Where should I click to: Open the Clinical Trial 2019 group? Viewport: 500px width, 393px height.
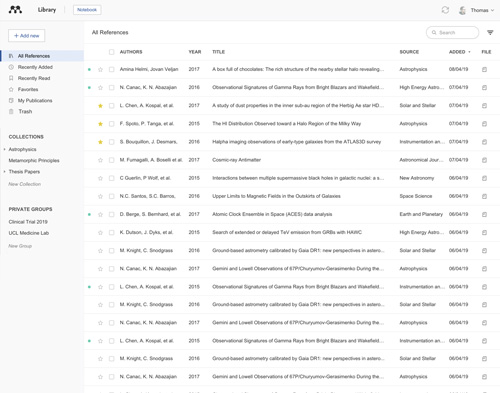pyautogui.click(x=28, y=222)
